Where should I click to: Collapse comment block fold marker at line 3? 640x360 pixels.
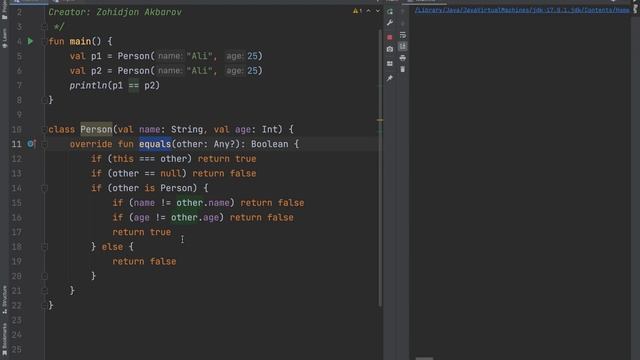[44, 27]
